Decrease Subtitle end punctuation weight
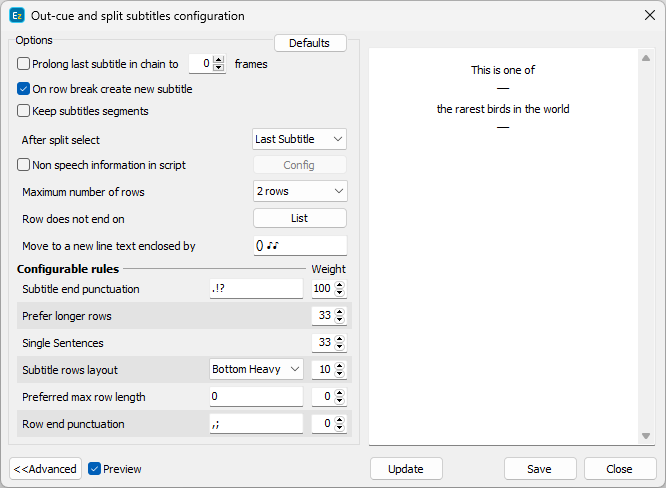 click(x=340, y=293)
